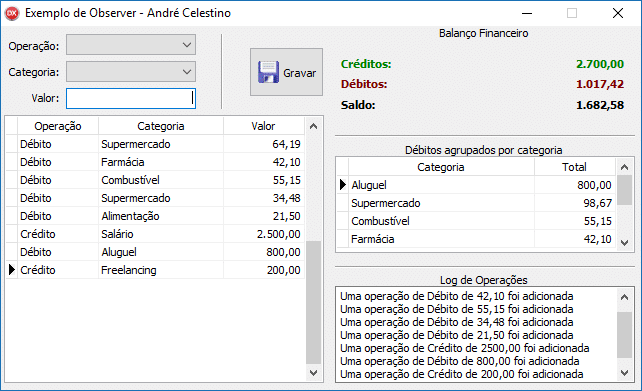Click the operations grid scrollbar thumb
The width and height of the screenshot is (642, 391).
(314, 302)
